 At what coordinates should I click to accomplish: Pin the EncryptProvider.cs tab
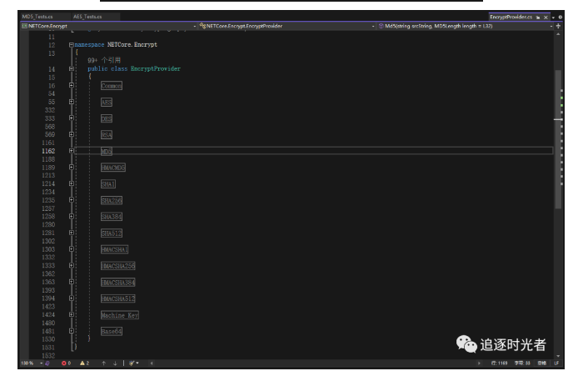click(538, 18)
